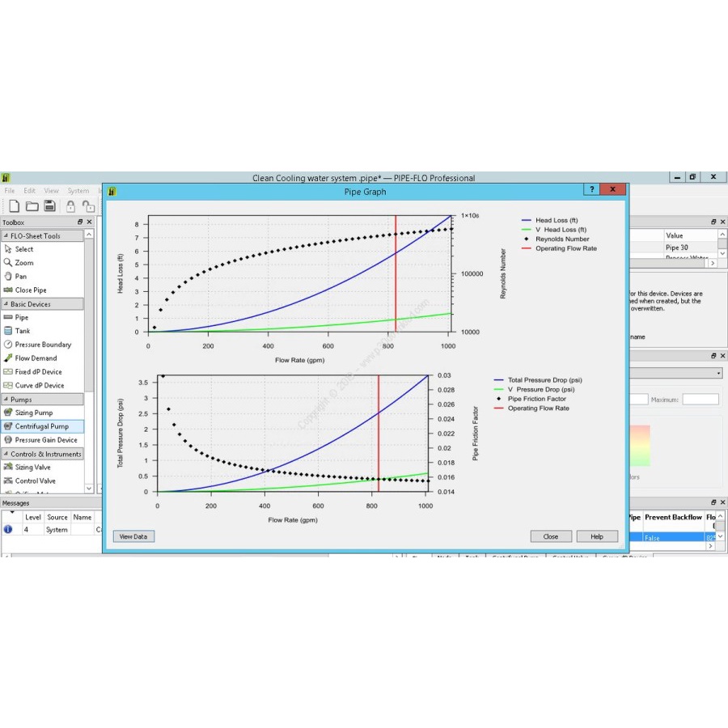Open Pipe Graph context help button

tap(591, 189)
